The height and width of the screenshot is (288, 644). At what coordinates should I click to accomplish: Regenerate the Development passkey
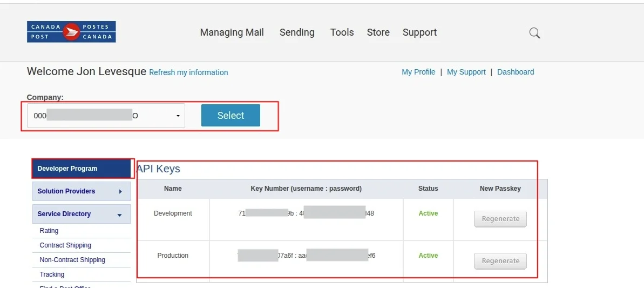click(500, 219)
